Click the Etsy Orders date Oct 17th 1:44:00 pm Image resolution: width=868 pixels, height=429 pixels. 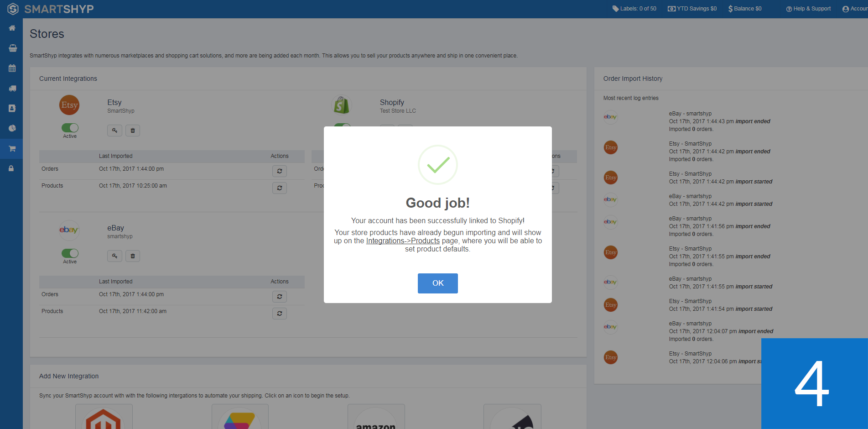point(131,169)
